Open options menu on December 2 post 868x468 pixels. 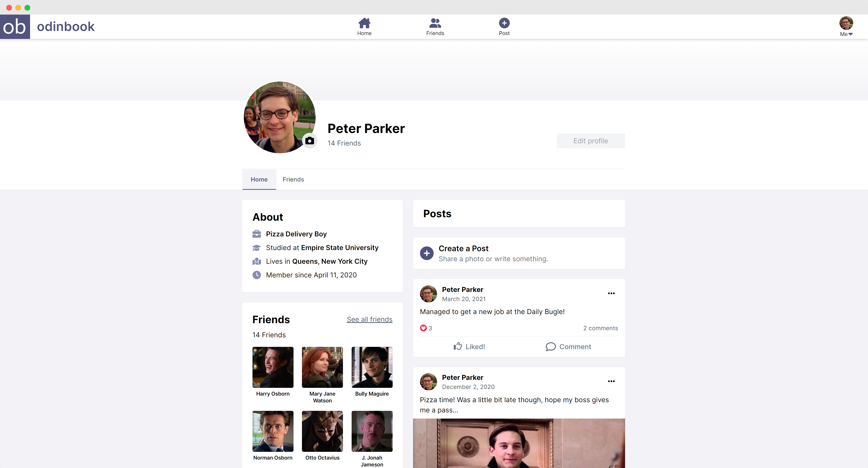pyautogui.click(x=611, y=381)
